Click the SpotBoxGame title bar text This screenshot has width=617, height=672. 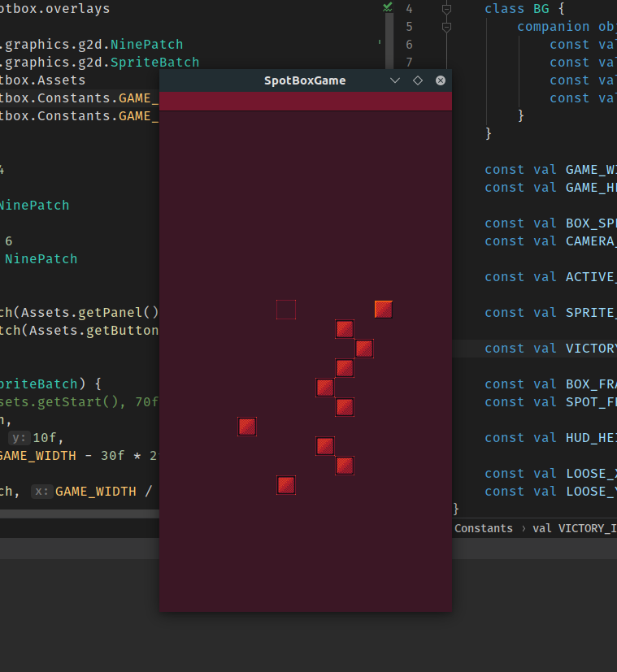click(305, 80)
